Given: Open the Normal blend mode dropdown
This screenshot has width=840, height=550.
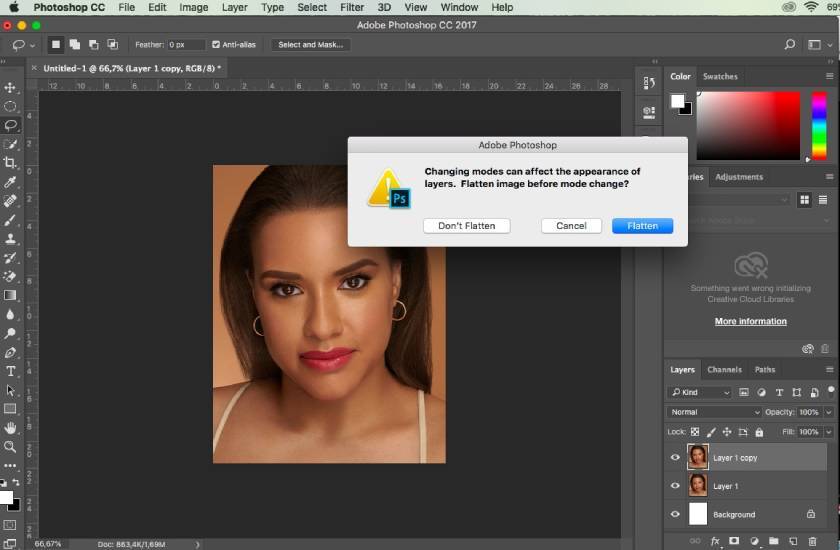Looking at the screenshot, I should (714, 412).
